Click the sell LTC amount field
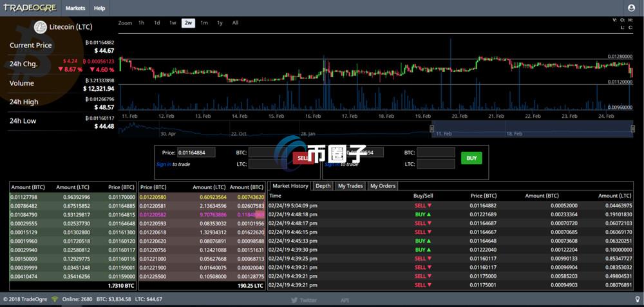Image resolution: width=644 pixels, height=307 pixels. tap(267, 164)
